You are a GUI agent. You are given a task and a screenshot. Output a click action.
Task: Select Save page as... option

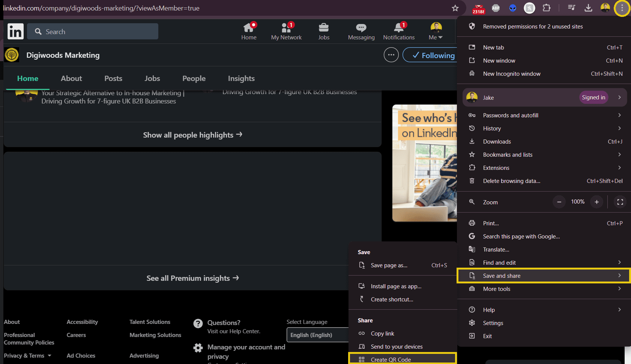403,265
